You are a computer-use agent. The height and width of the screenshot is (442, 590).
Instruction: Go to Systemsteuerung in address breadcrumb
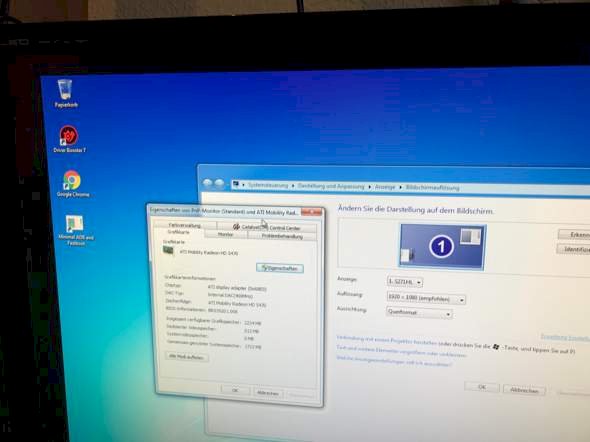click(x=268, y=185)
